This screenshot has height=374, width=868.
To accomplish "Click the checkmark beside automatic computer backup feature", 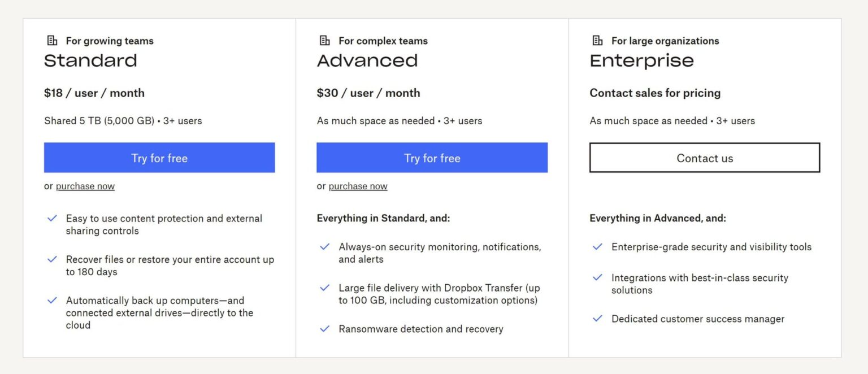I will (x=52, y=300).
